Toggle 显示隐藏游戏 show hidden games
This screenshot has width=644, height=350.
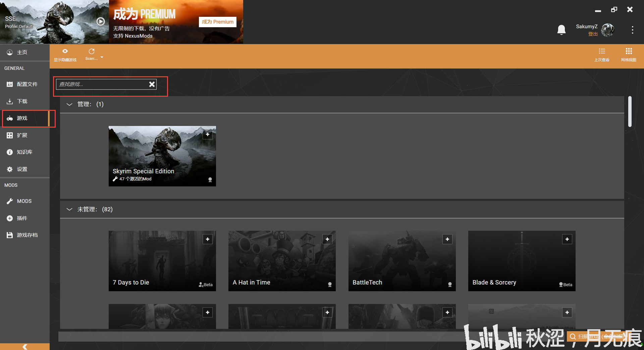point(65,55)
